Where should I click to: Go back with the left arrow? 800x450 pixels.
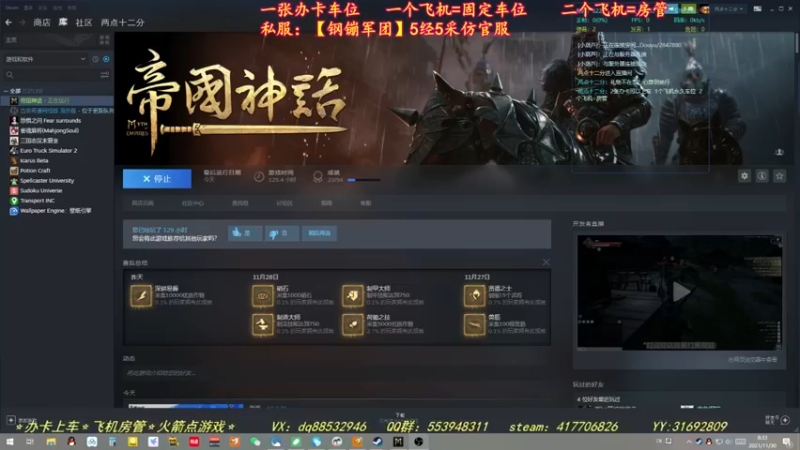pyautogui.click(x=8, y=22)
